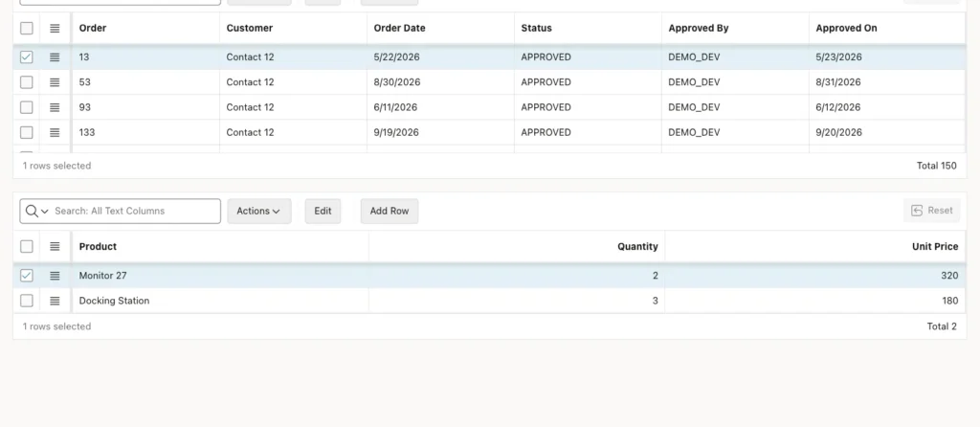Click the Docking Station product cell
Viewport: 980px width, 427px height.
click(221, 301)
